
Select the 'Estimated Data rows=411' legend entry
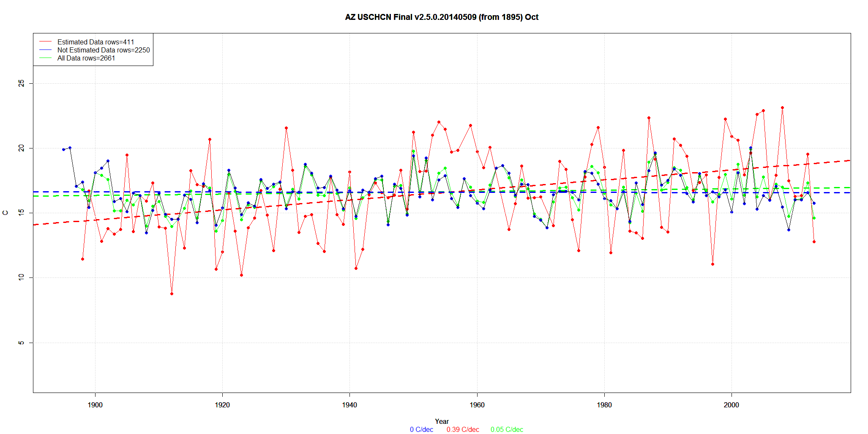[x=96, y=42]
